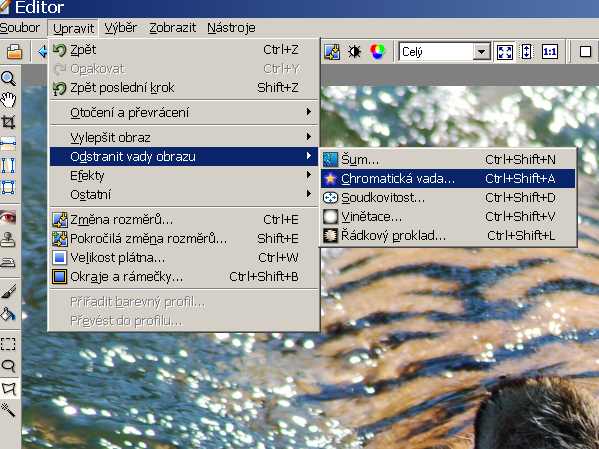This screenshot has height=449, width=599.
Task: Select the Zoom magnifier tool
Action: tap(8, 78)
